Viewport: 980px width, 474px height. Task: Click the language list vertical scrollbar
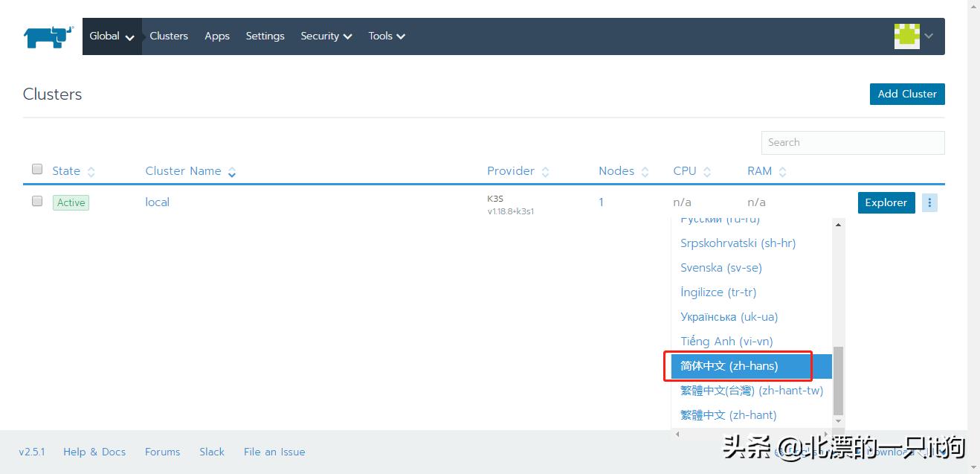tap(838, 379)
